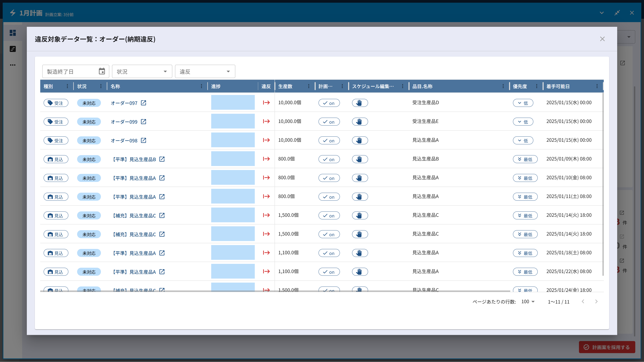Open external link icon for オーダー097
644x362 pixels.
coord(143,103)
